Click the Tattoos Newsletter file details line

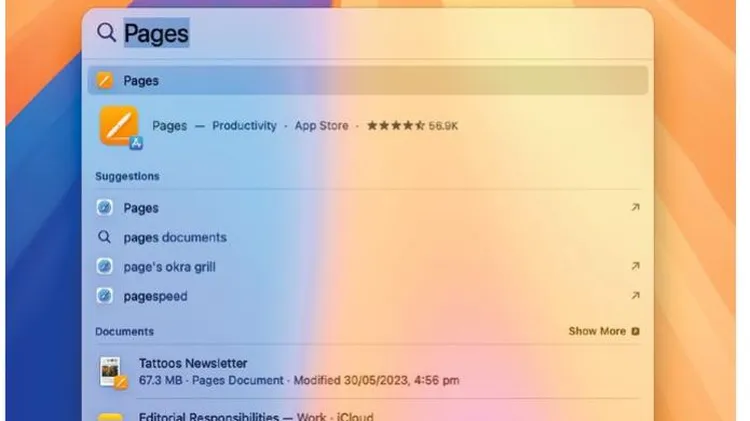pyautogui.click(x=299, y=380)
